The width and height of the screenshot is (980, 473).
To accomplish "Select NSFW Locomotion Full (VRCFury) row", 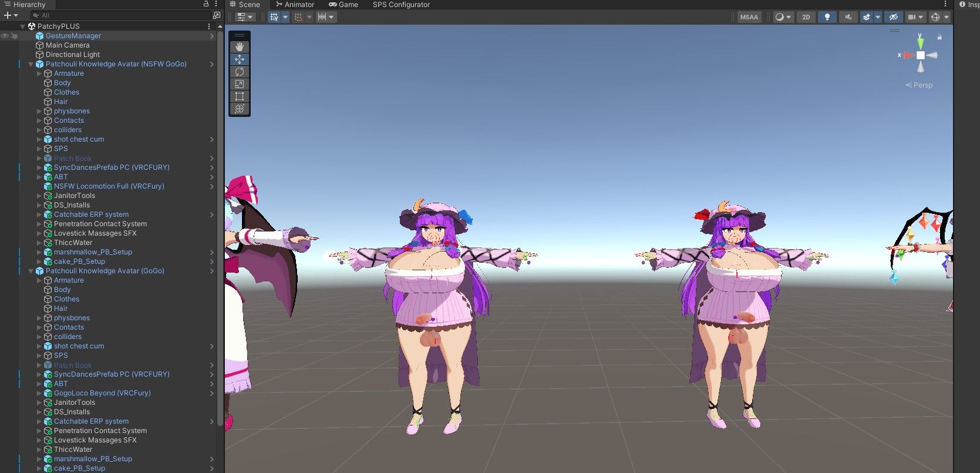I will click(109, 186).
